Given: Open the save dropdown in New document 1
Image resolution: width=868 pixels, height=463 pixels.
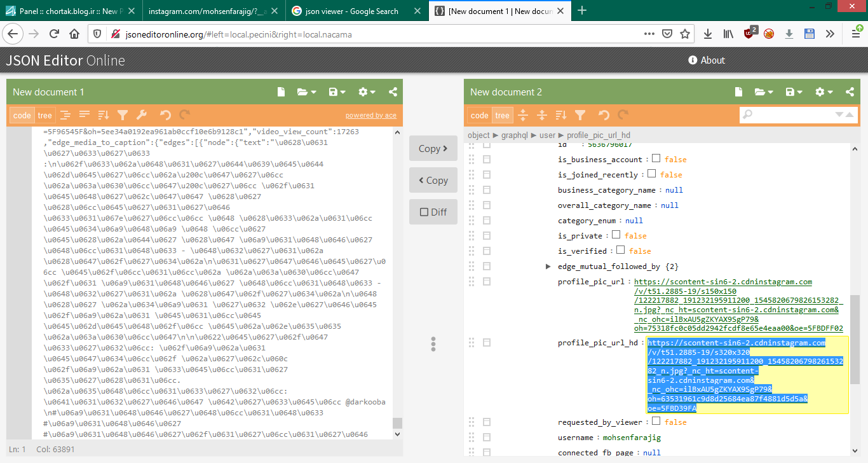Looking at the screenshot, I should click(x=337, y=92).
